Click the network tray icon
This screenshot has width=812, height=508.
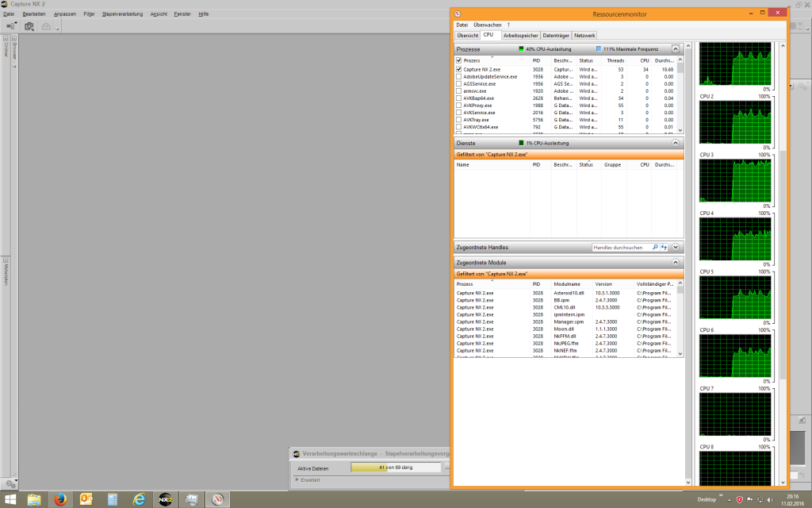point(760,500)
